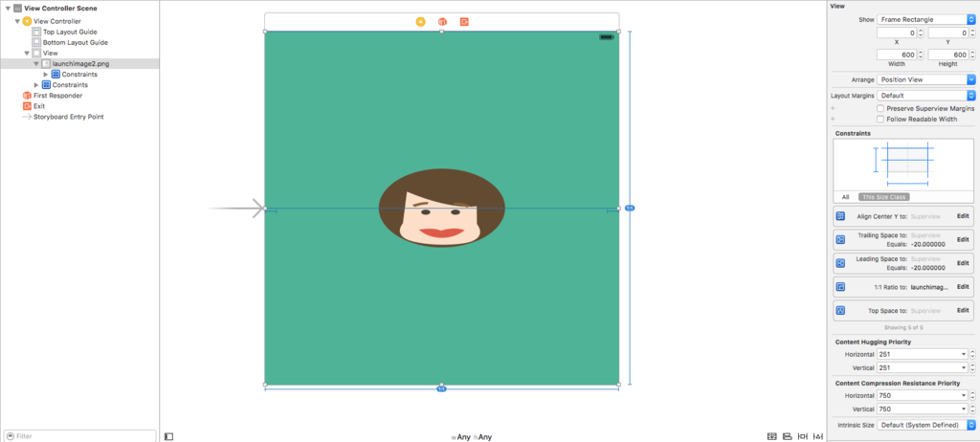The height and width of the screenshot is (442, 980).
Task: Click the blue icon of the Constraints row under launchimage2.png
Action: click(56, 75)
